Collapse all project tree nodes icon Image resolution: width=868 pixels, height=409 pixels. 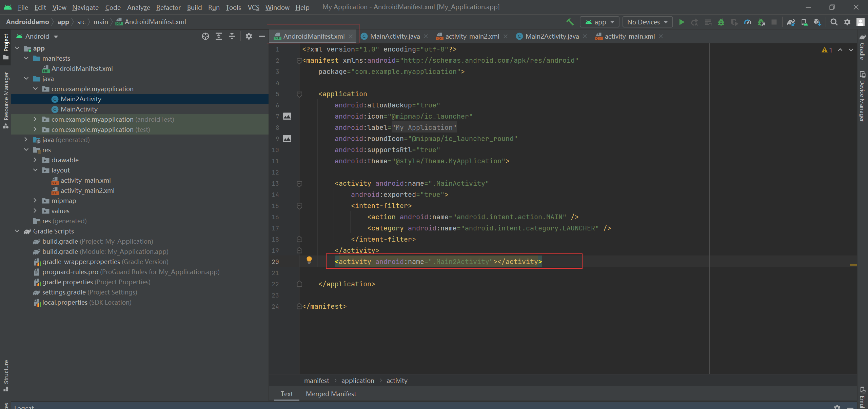click(232, 36)
